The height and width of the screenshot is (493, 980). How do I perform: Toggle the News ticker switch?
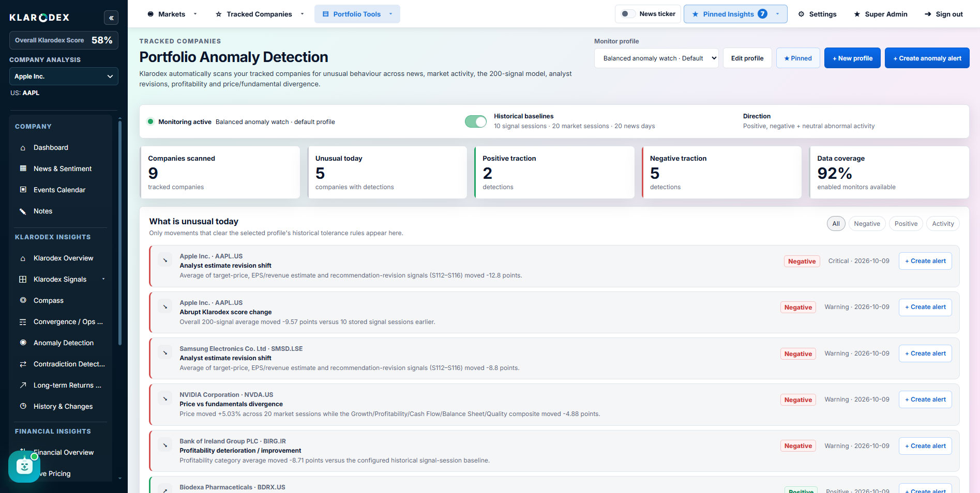point(628,14)
